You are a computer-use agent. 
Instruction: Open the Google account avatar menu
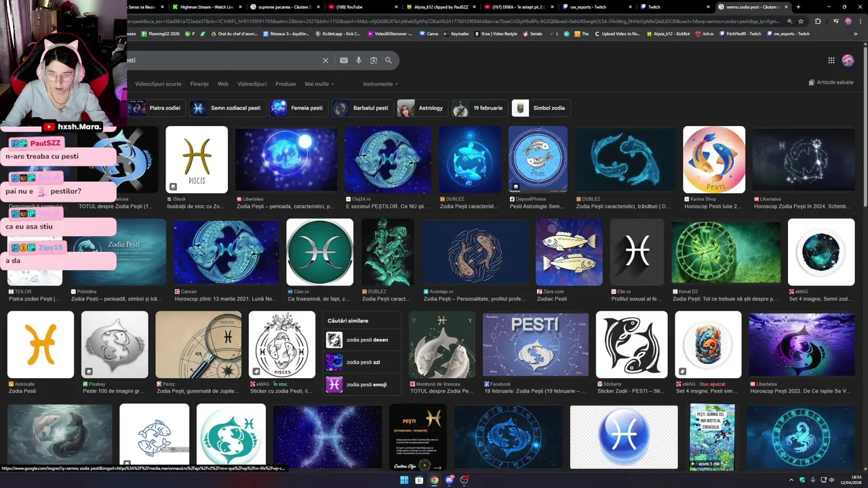coord(848,60)
